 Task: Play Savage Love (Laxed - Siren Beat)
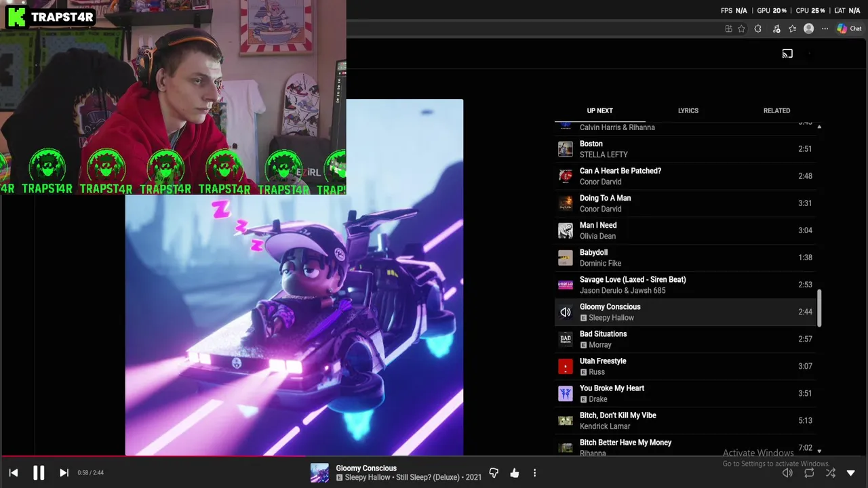coord(685,285)
